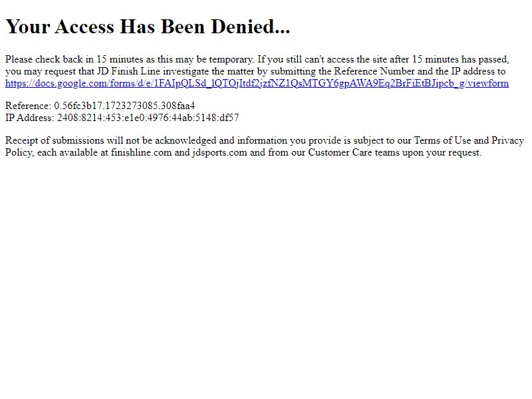Viewport: 532px width, 399px height.
Task: Click the "Your Access Has Been Denied..." heading
Action: click(x=148, y=27)
